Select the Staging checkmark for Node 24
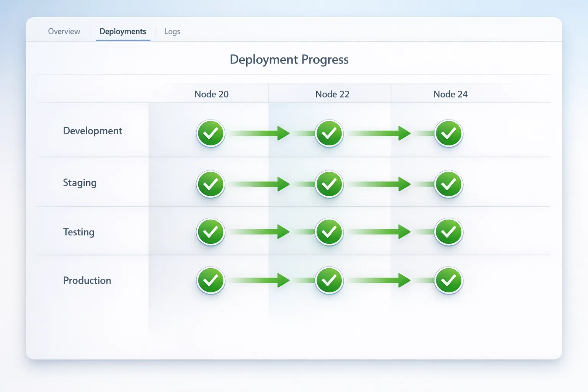 click(x=448, y=184)
